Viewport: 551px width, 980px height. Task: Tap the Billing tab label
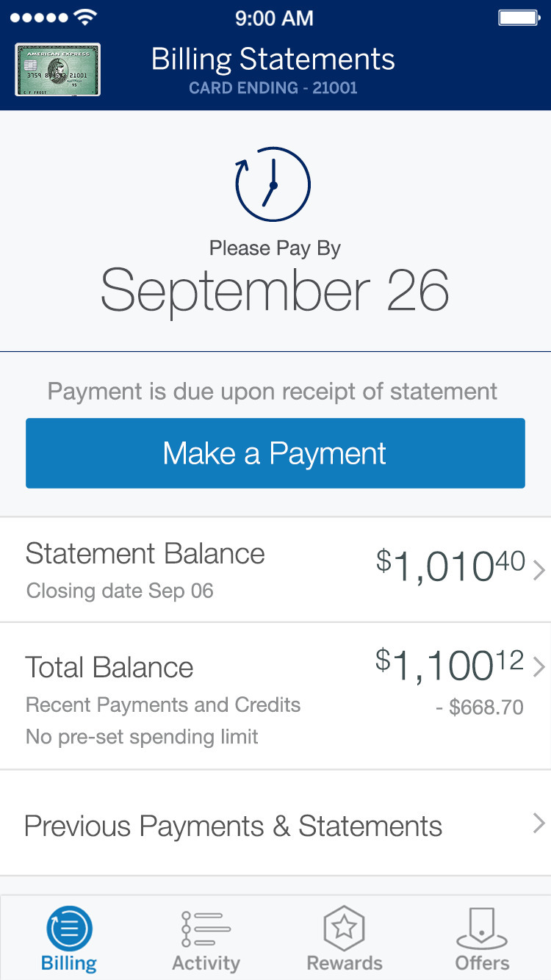[x=69, y=963]
